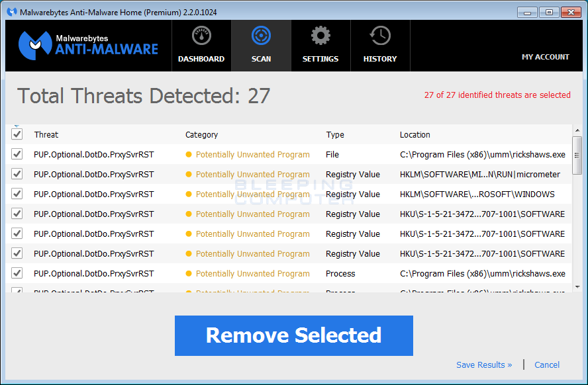Uncheck the ROSOFT\WINDOWS registry threat

tap(17, 194)
